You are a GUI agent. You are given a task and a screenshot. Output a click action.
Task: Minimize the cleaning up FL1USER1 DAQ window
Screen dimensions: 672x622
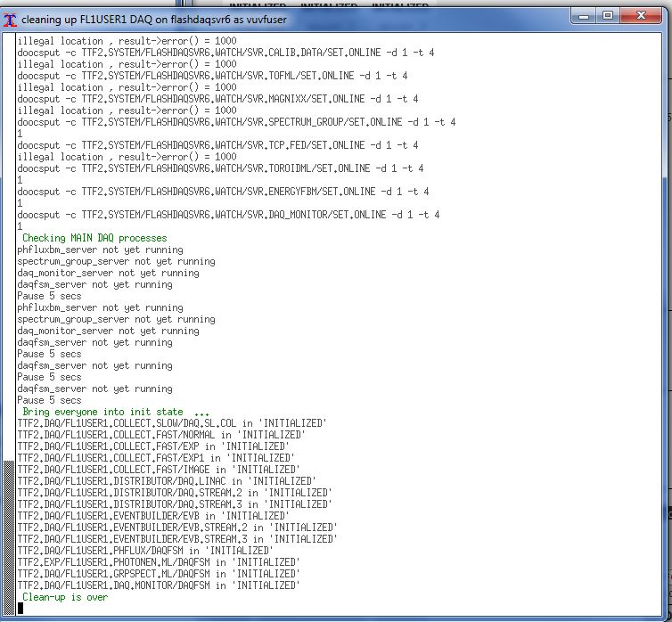coord(583,16)
